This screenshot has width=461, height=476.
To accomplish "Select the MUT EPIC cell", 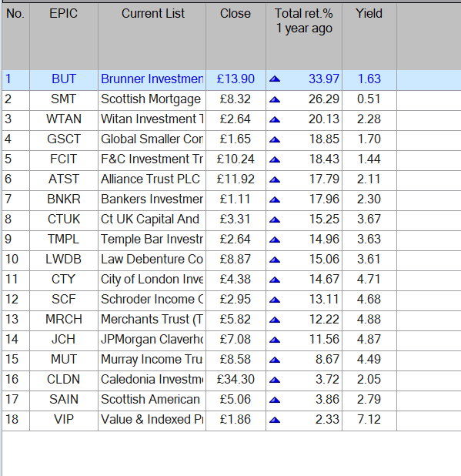I will tap(64, 360).
